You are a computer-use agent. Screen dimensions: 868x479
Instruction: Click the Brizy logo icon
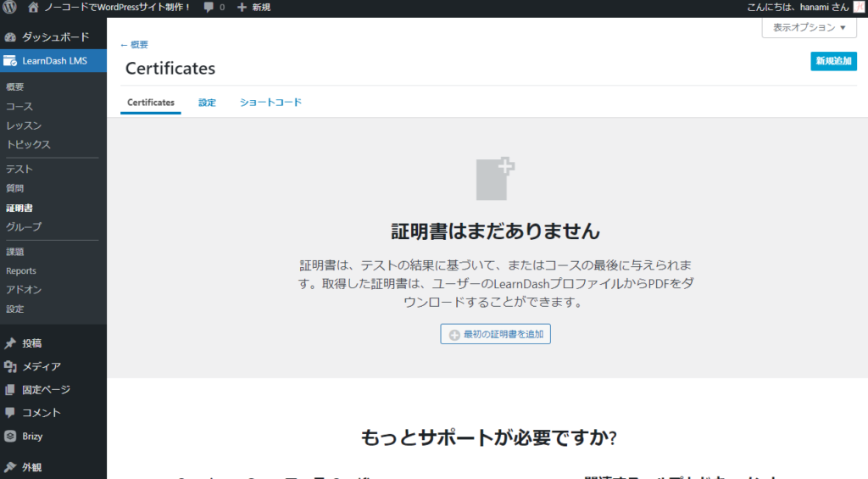point(10,436)
